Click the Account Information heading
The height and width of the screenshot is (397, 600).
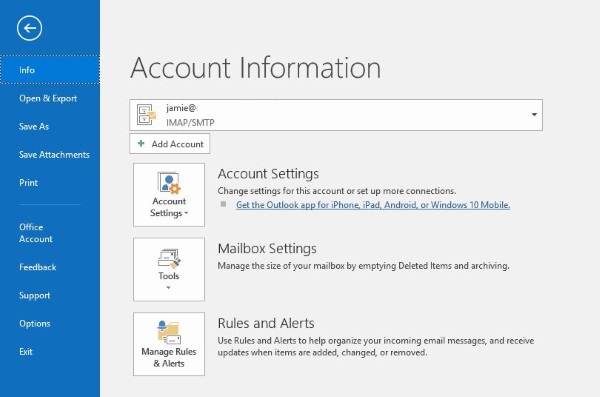point(256,68)
